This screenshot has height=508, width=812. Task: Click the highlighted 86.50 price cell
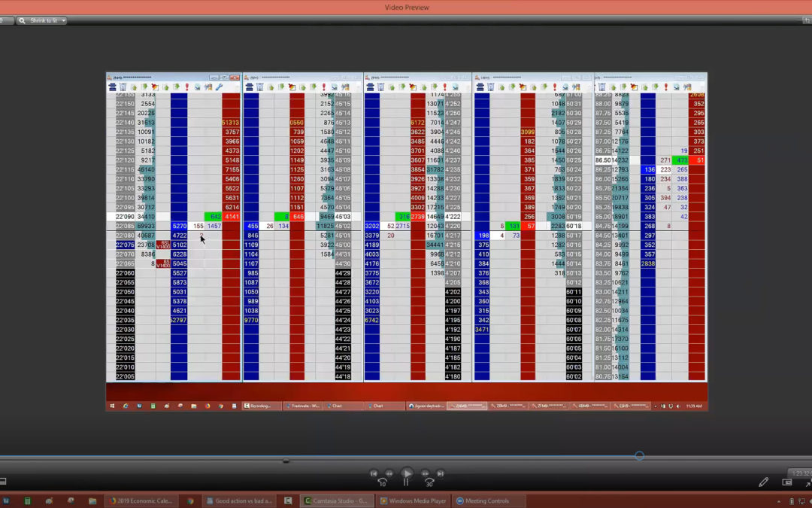click(603, 160)
